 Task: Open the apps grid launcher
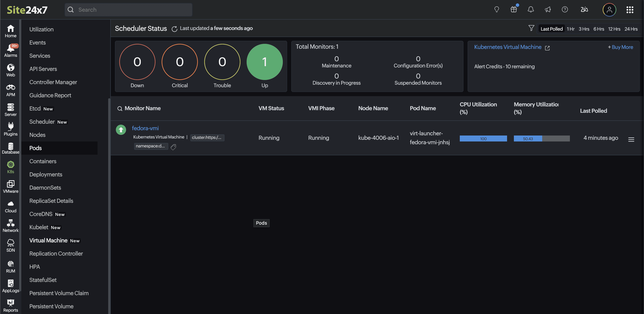(630, 10)
